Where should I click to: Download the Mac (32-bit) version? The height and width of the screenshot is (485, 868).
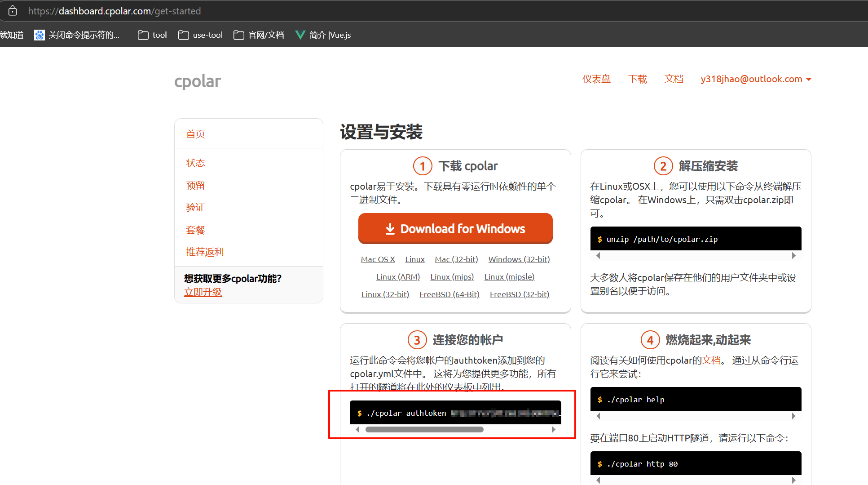457,259
